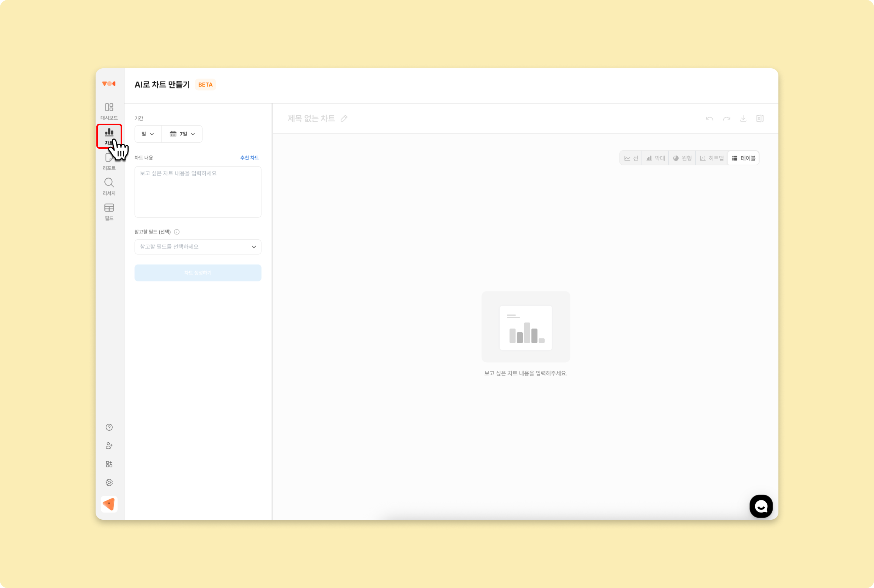Expand the 일 period unit dropdown
Viewport: 874px width, 588px height.
click(148, 134)
